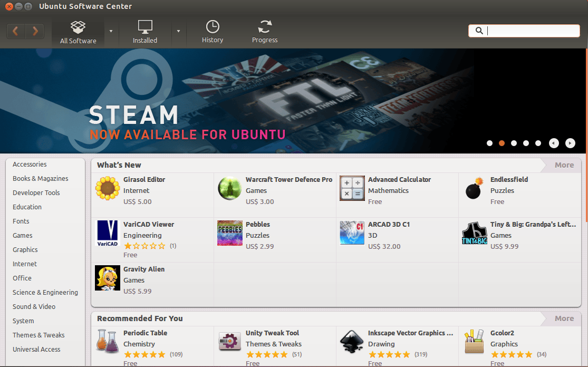Select the first banner slide dot
Screen dimensions: 588x367
[x=489, y=143]
